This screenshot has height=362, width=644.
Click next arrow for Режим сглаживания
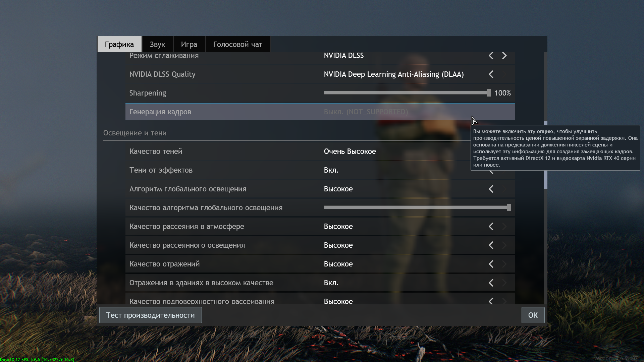[x=504, y=56]
